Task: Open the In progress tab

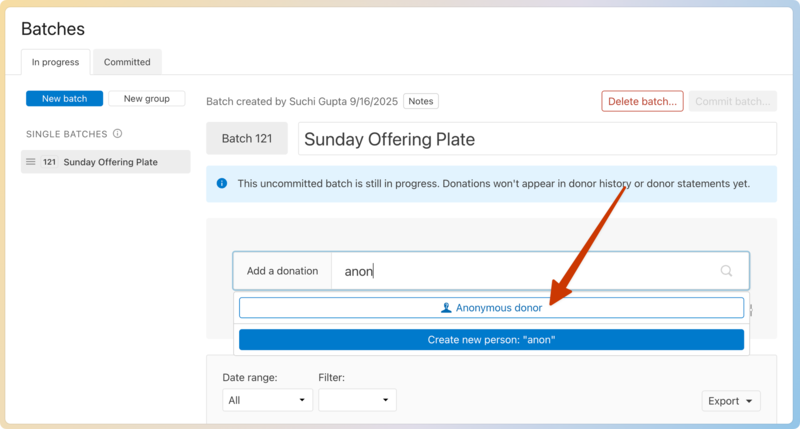Action: coord(55,62)
